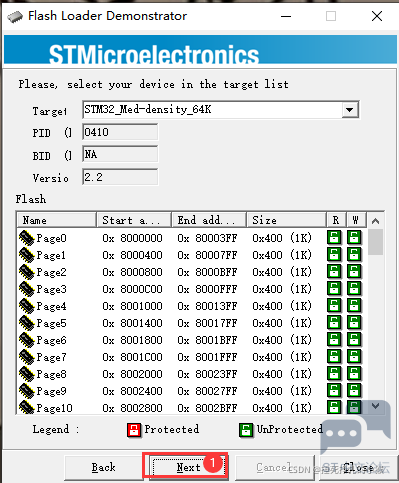Click Page8 write protection lock icon
The height and width of the screenshot is (483, 399).
(x=354, y=374)
